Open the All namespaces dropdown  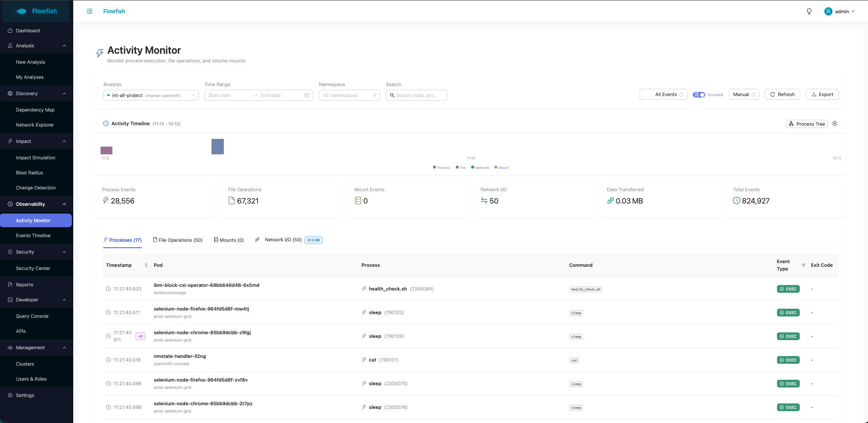pyautogui.click(x=349, y=95)
